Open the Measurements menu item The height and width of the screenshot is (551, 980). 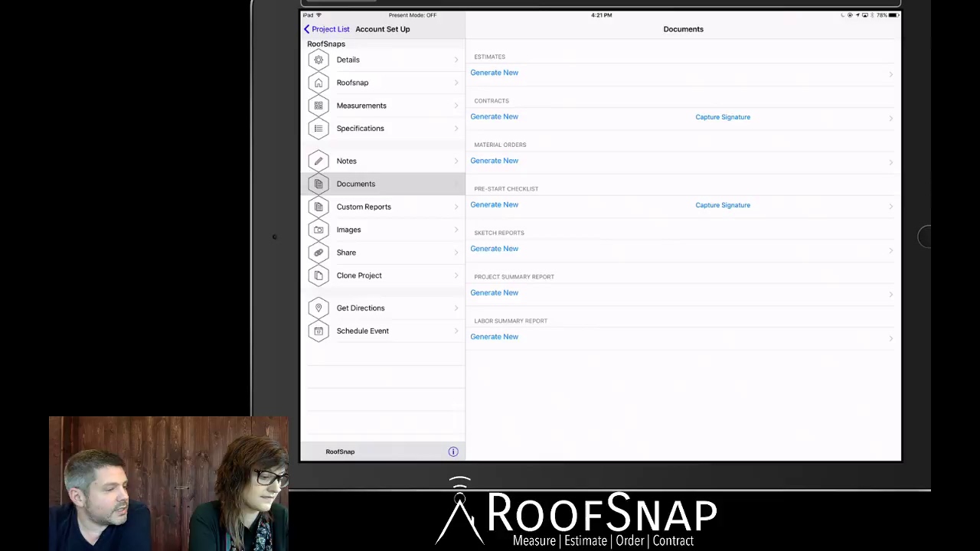(x=383, y=106)
